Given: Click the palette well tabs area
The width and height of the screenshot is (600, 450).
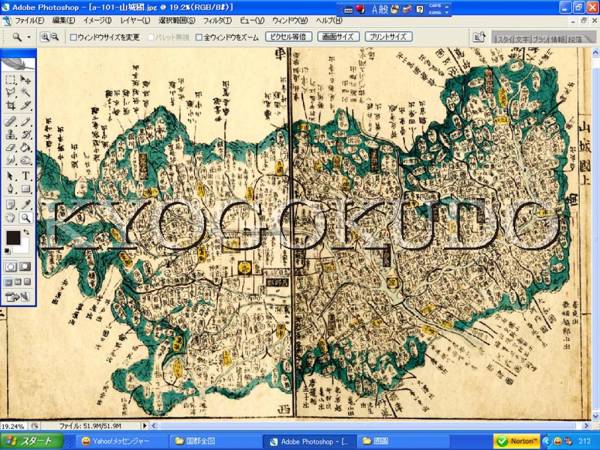Looking at the screenshot, I should point(543,38).
